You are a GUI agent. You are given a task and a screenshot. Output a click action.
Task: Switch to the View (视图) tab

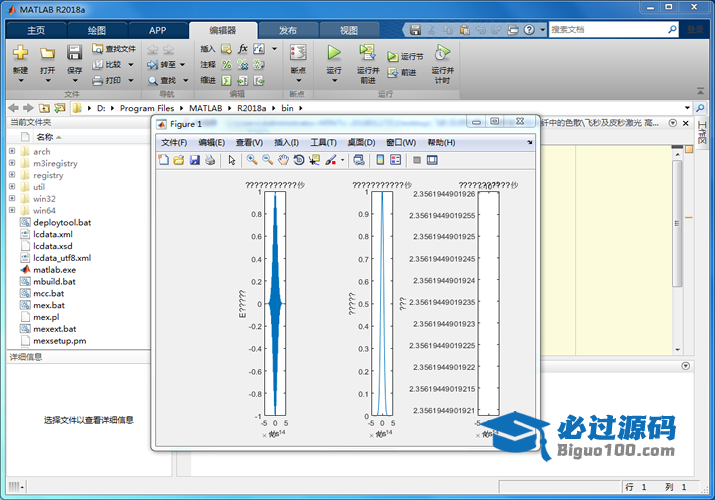point(349,31)
